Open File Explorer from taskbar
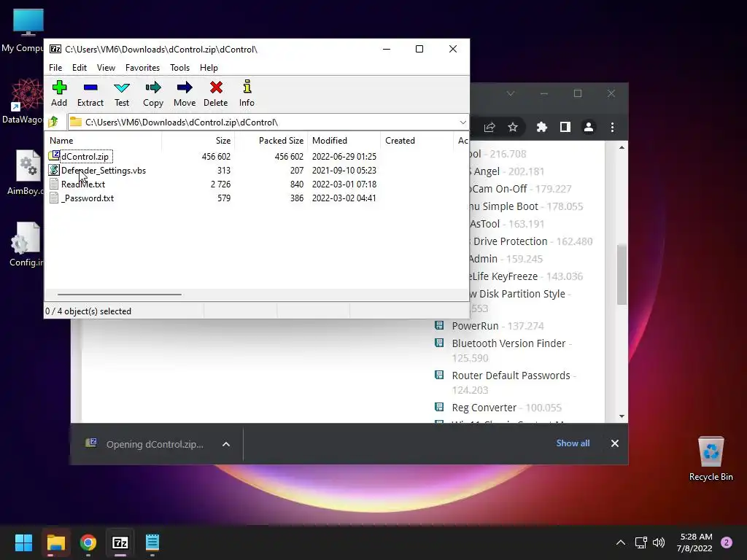 [55, 542]
